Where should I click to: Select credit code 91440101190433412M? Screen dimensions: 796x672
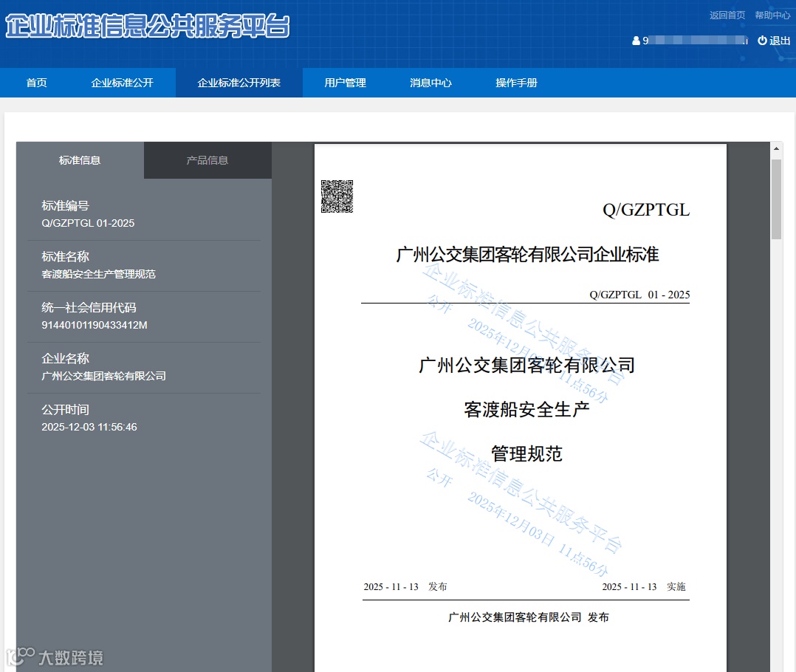pos(95,326)
